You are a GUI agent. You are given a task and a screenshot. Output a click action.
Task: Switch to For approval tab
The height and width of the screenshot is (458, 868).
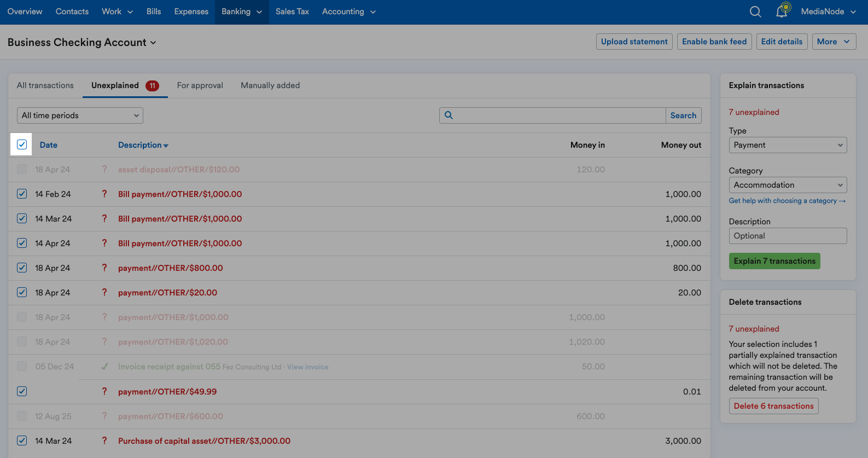coord(200,85)
